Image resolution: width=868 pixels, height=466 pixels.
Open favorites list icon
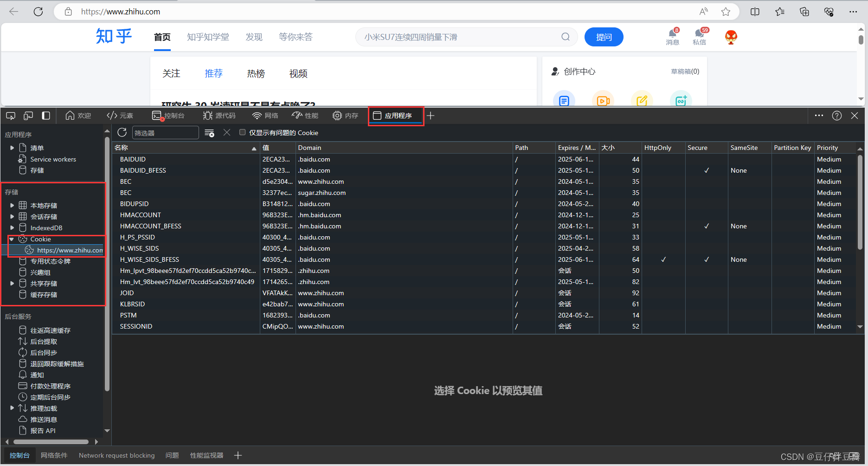point(780,12)
